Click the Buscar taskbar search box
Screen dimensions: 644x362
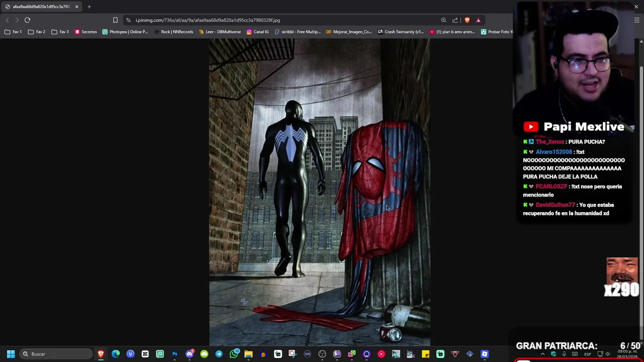[56, 354]
